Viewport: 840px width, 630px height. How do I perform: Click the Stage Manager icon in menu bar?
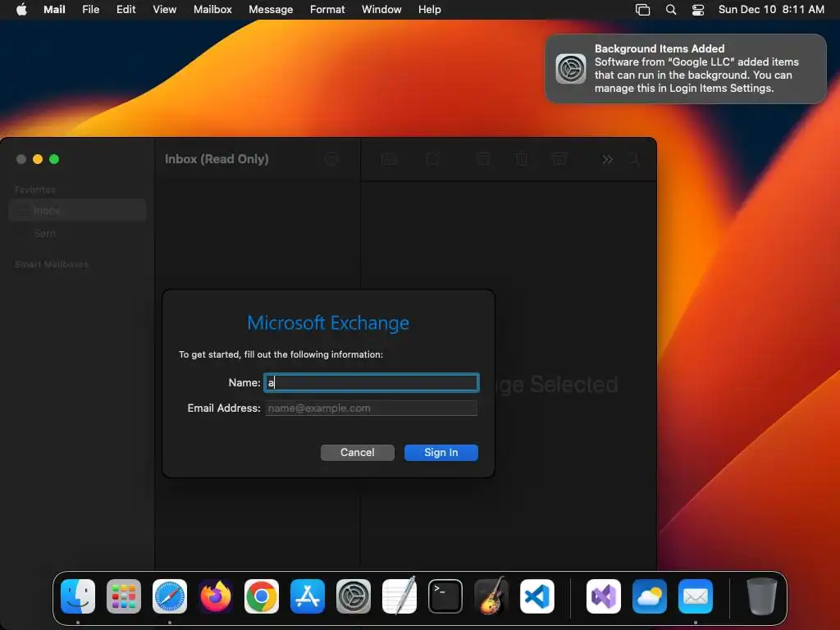coord(643,10)
